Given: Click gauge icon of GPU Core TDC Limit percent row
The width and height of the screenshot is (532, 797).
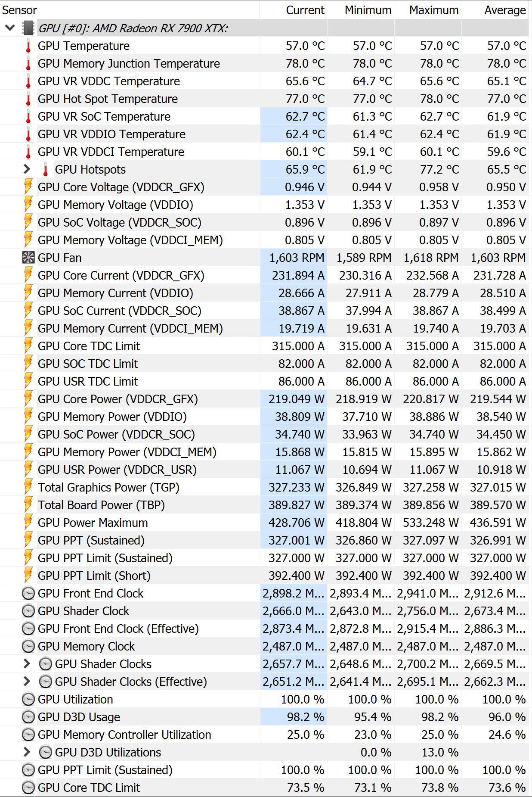Looking at the screenshot, I should click(28, 788).
